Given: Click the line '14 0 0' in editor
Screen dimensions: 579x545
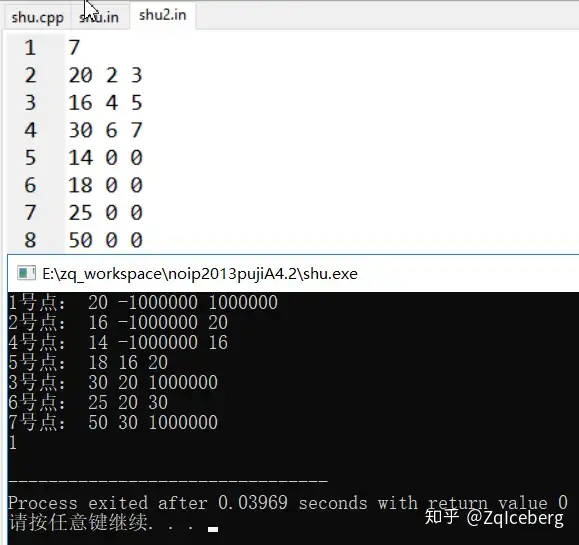Looking at the screenshot, I should click(106, 158).
